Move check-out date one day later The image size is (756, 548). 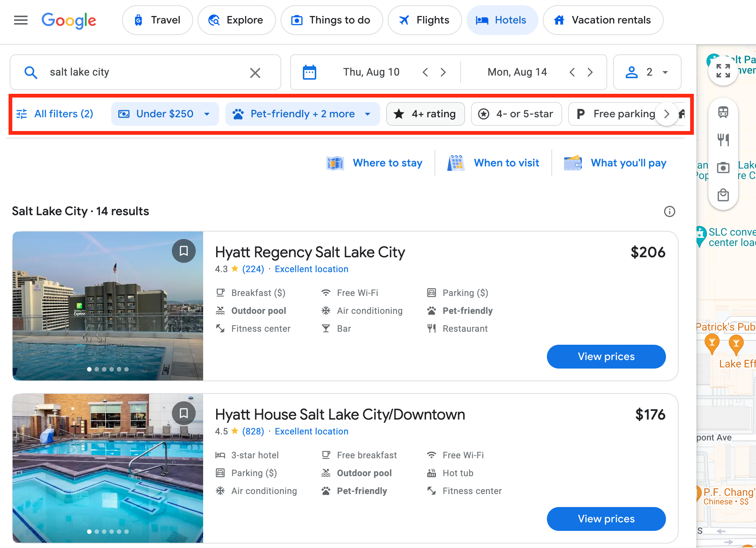590,72
